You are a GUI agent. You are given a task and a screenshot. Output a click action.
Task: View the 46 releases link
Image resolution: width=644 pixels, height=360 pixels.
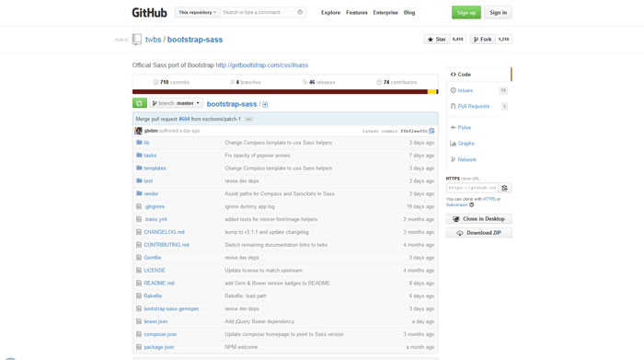318,82
